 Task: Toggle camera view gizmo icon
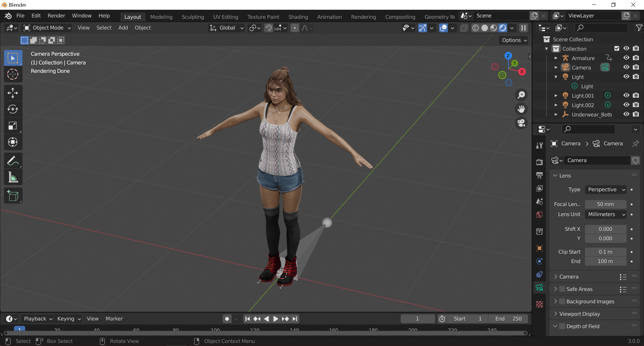pos(521,123)
